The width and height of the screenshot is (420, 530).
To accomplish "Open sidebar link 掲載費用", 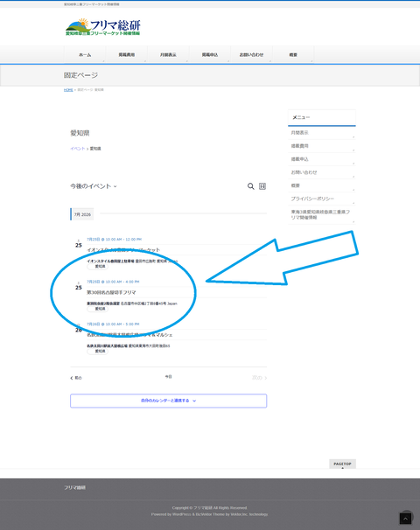I will pyautogui.click(x=322, y=146).
